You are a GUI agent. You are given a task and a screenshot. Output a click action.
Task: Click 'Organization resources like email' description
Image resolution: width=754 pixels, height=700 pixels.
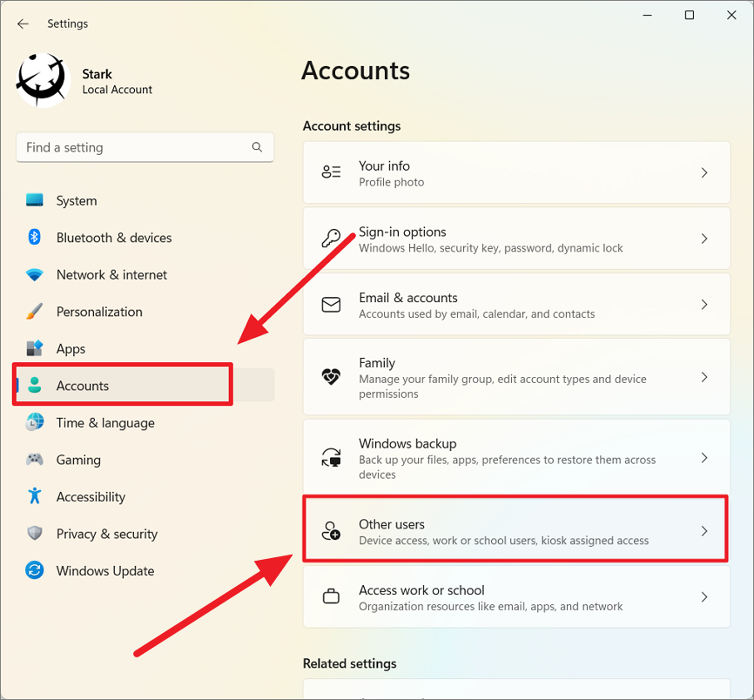(491, 606)
